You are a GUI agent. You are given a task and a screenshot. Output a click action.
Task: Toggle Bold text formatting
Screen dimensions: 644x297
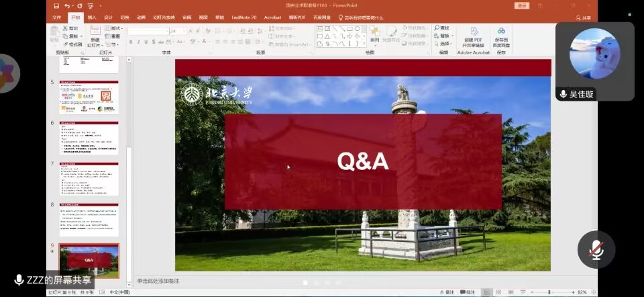click(130, 42)
